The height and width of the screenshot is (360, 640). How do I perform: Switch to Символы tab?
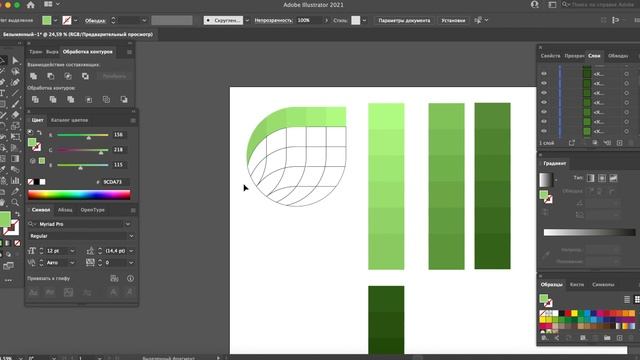click(x=603, y=284)
